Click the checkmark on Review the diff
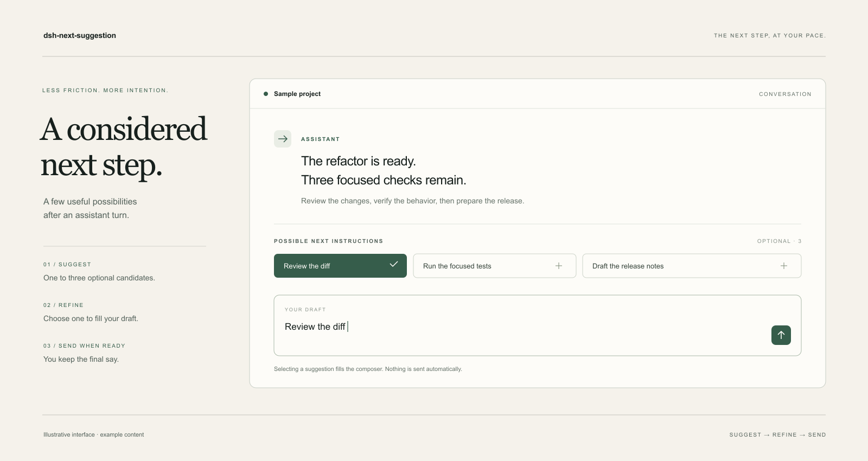The height and width of the screenshot is (461, 868). click(394, 264)
